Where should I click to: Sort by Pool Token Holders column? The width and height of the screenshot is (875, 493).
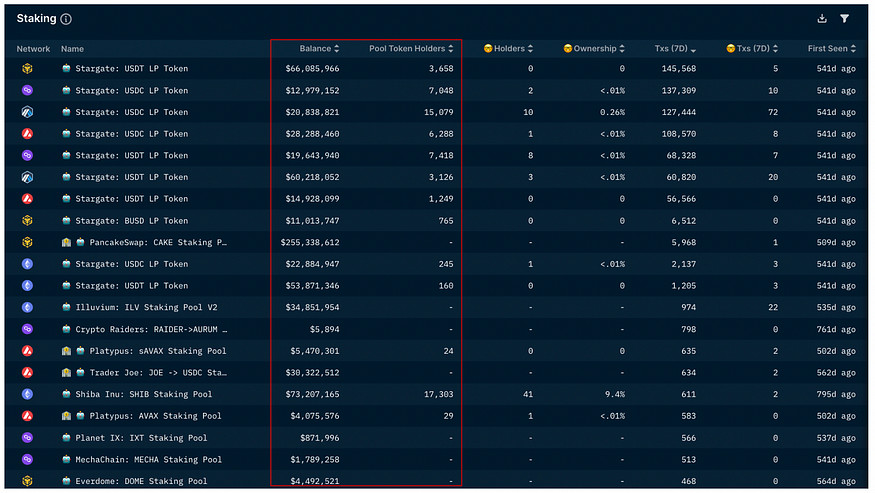[x=411, y=49]
